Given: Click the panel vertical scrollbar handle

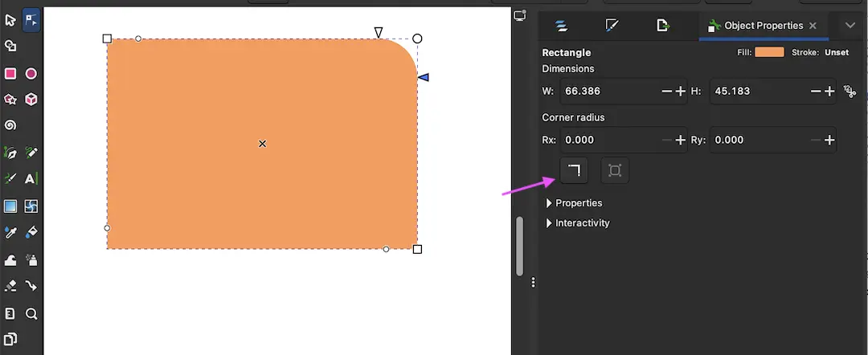Looking at the screenshot, I should [519, 246].
